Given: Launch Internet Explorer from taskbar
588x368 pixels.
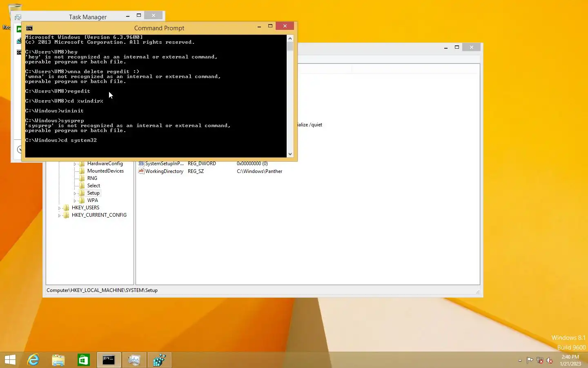Looking at the screenshot, I should (x=33, y=360).
